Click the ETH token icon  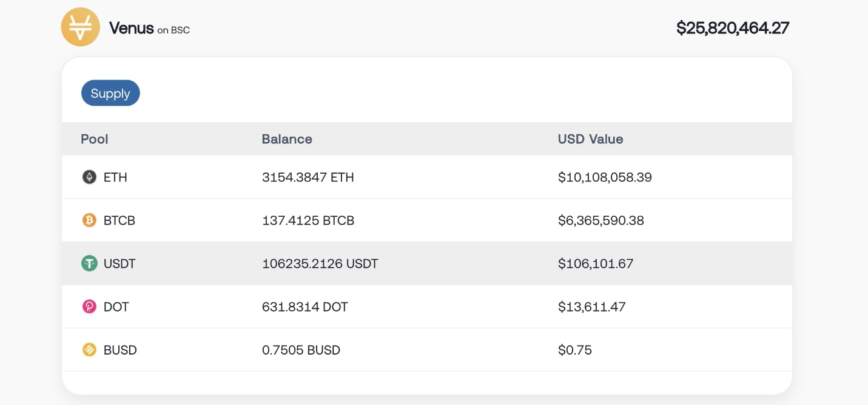(89, 177)
